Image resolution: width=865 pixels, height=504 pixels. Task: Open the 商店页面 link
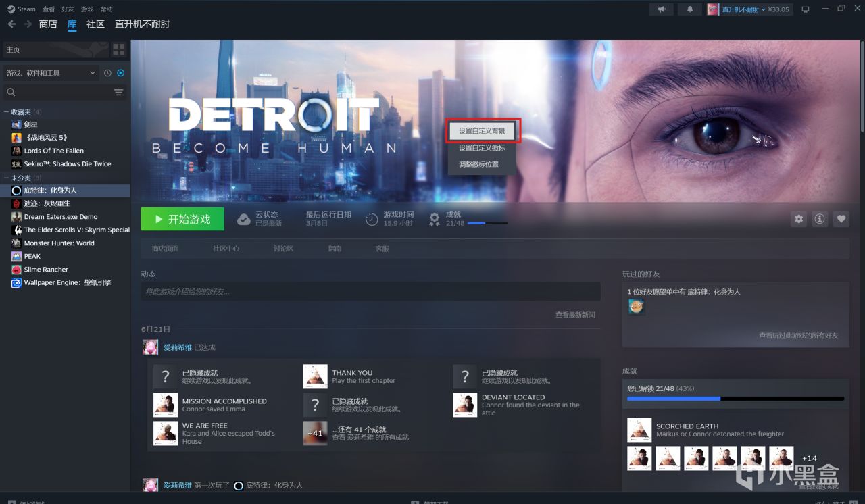[x=166, y=249]
